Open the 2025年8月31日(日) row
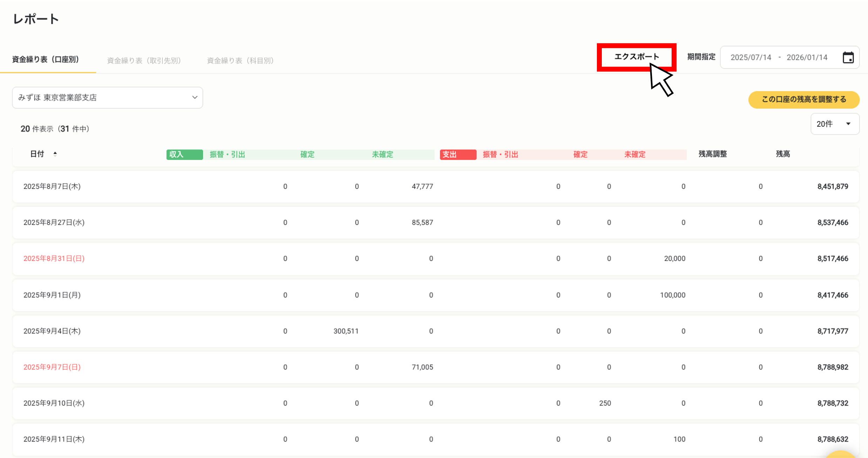This screenshot has height=458, width=868. coord(54,259)
